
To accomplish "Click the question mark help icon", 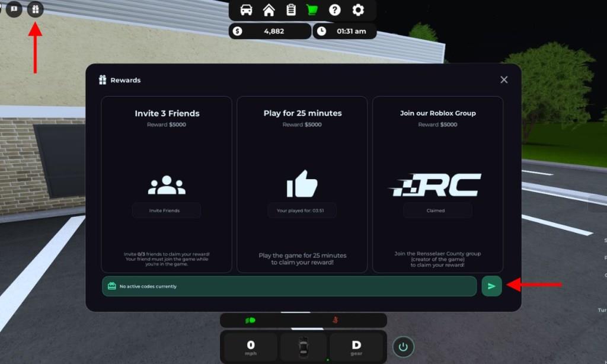I will click(335, 10).
